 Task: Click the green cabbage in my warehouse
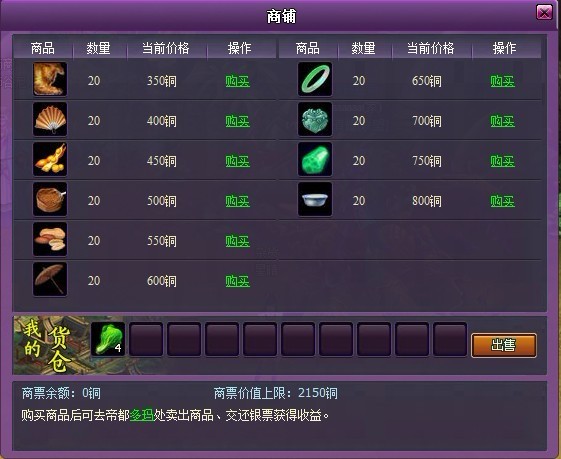click(x=108, y=339)
